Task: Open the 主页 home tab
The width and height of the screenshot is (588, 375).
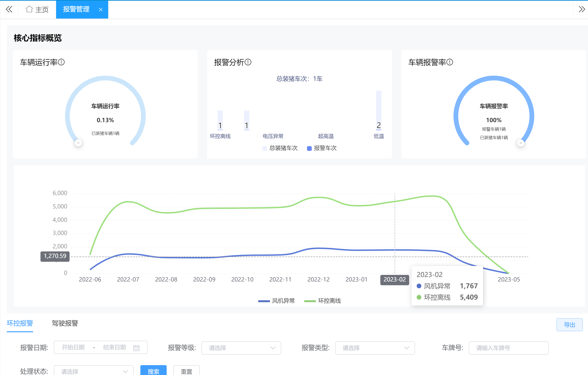Action: (37, 9)
